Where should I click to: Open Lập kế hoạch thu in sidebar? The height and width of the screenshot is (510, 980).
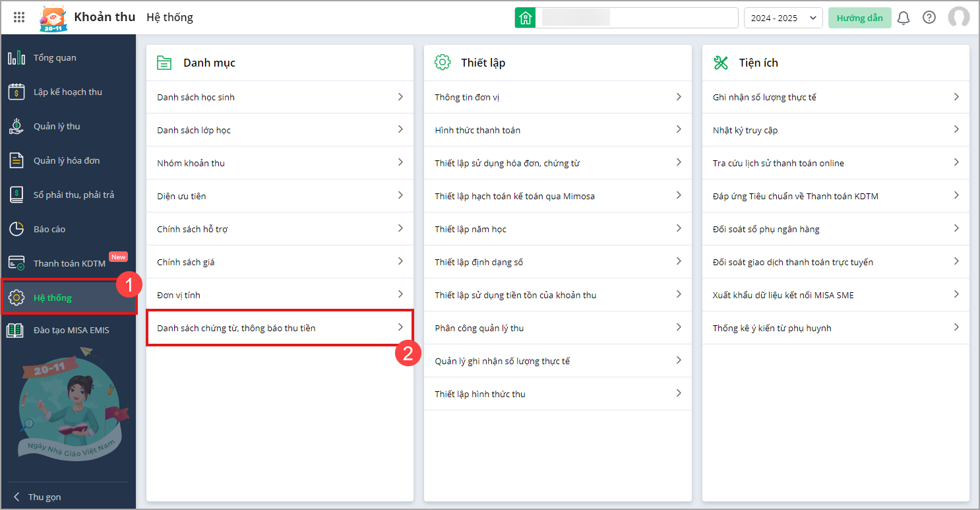pos(67,92)
